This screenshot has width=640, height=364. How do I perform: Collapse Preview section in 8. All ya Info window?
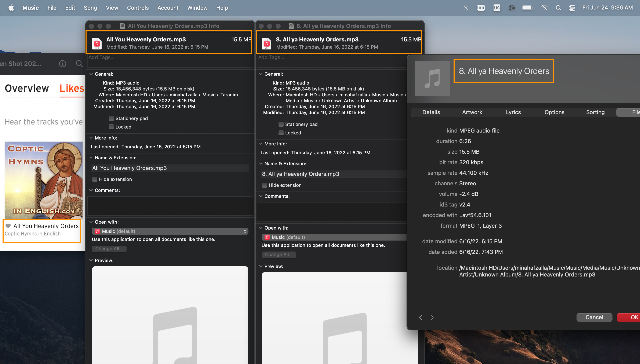[261, 267]
